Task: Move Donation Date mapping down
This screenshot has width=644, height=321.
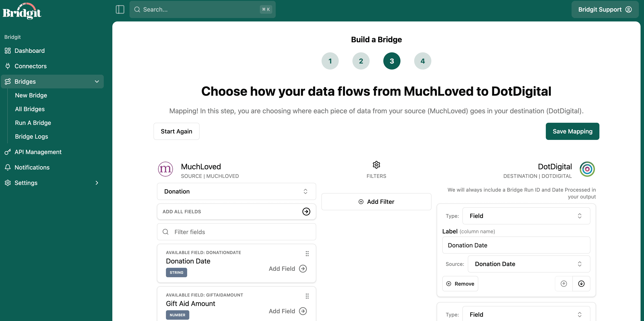Action: point(581,284)
